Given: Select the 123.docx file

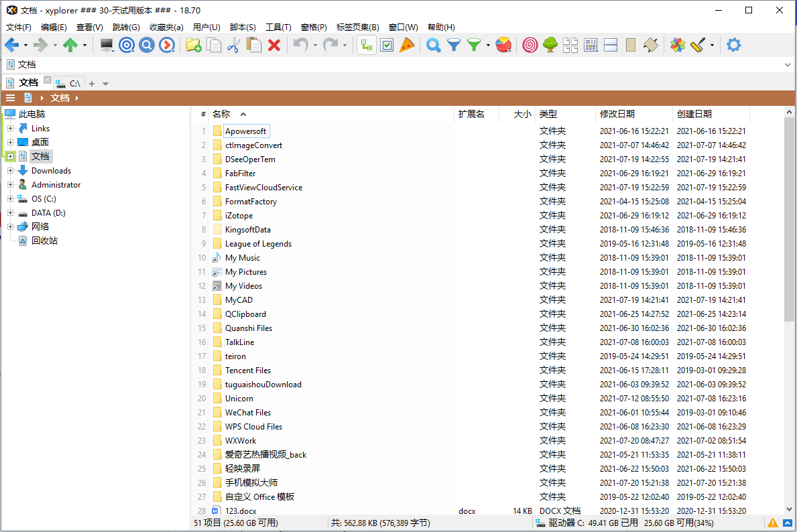Looking at the screenshot, I should coord(241,511).
